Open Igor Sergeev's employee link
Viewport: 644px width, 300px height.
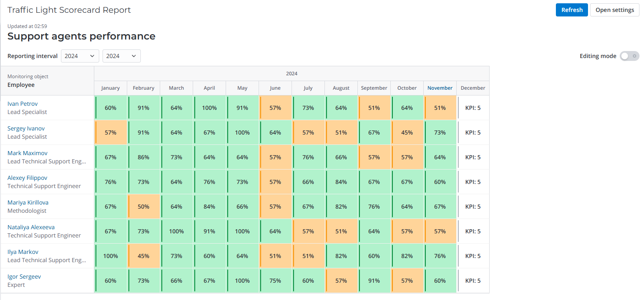pos(24,277)
